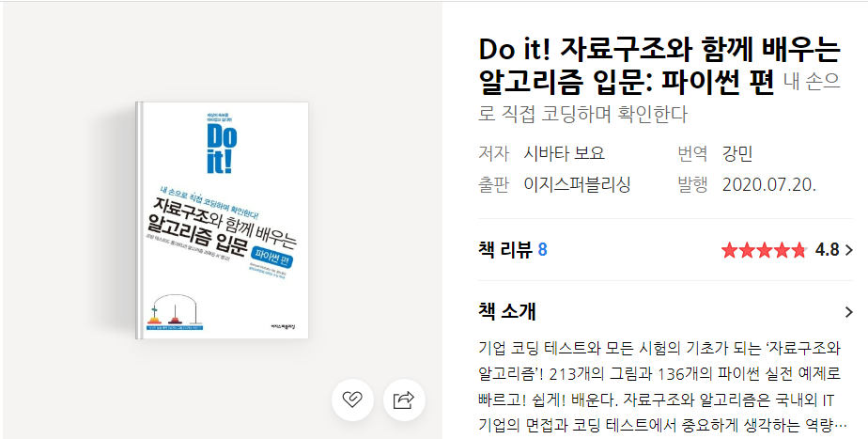Image resolution: width=868 pixels, height=439 pixels.
Task: Open publisher 이지스퍼블리싱 link
Action: click(578, 184)
